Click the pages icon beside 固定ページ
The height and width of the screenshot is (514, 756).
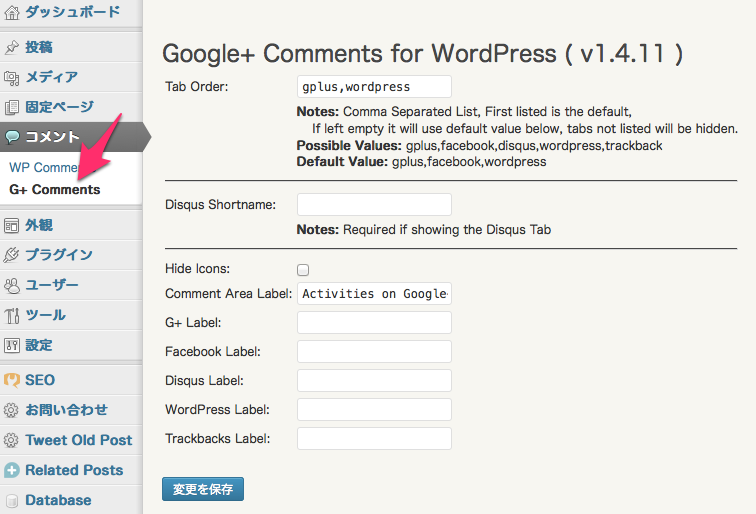12,107
